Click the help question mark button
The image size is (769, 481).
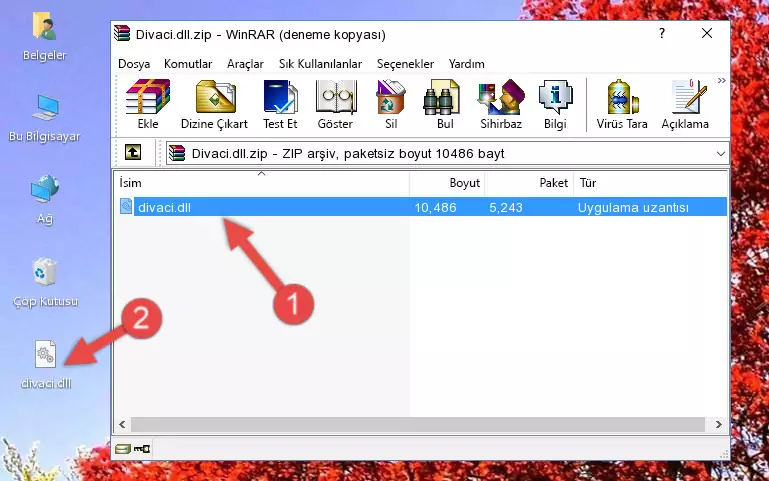pos(662,33)
